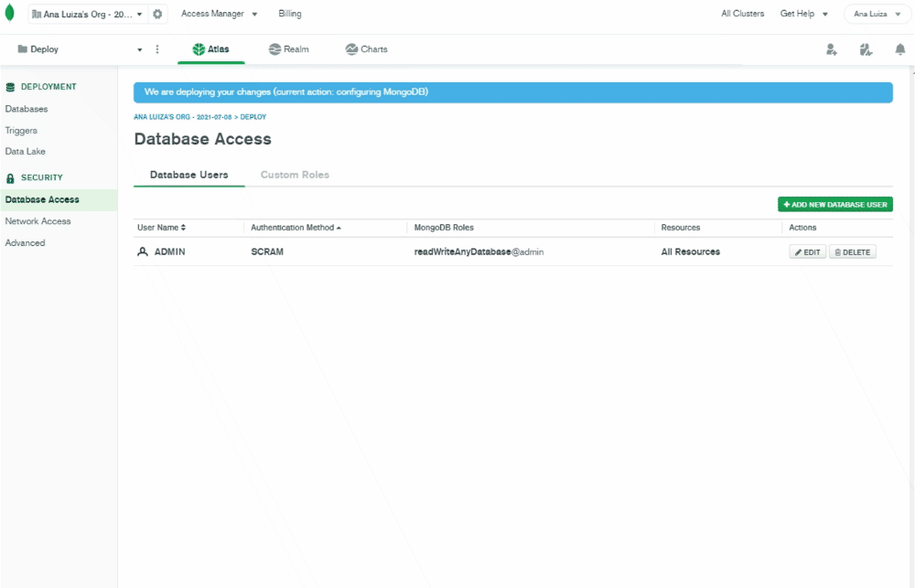The height and width of the screenshot is (588, 915).
Task: Open Databases in the sidebar
Action: click(27, 109)
